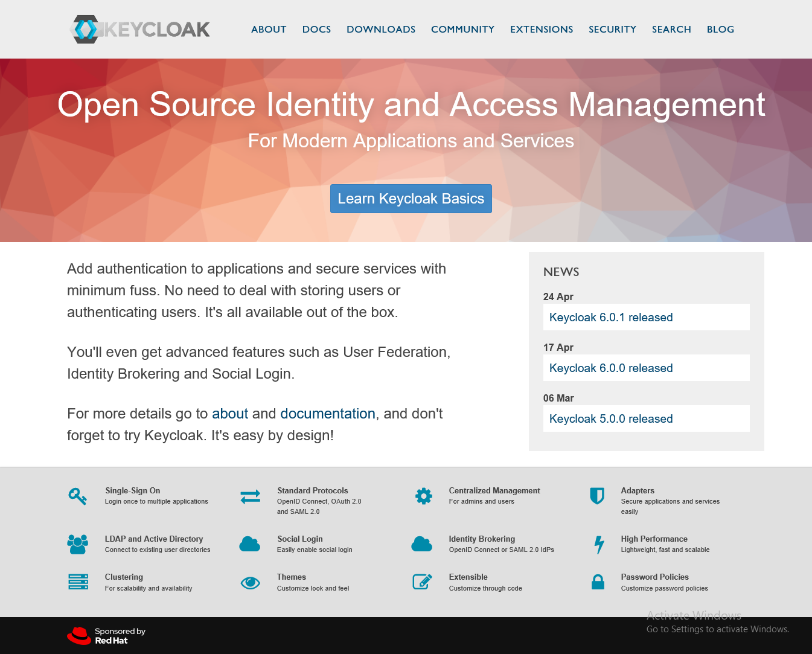
Task: Open the About menu item
Action: tap(269, 29)
